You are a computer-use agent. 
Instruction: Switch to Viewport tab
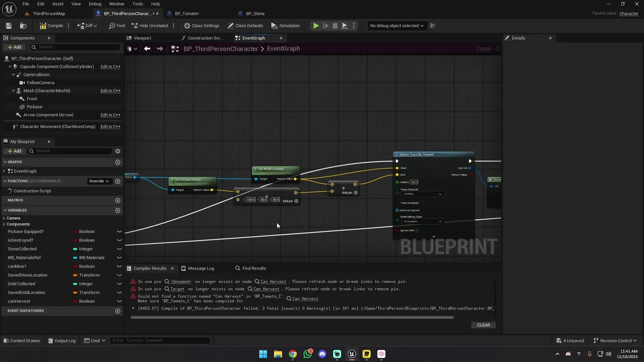tap(142, 38)
